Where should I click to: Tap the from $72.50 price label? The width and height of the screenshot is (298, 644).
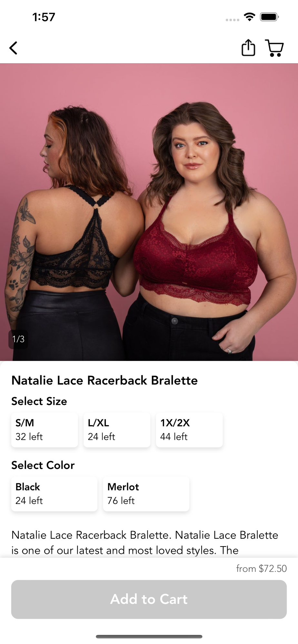[x=261, y=569]
